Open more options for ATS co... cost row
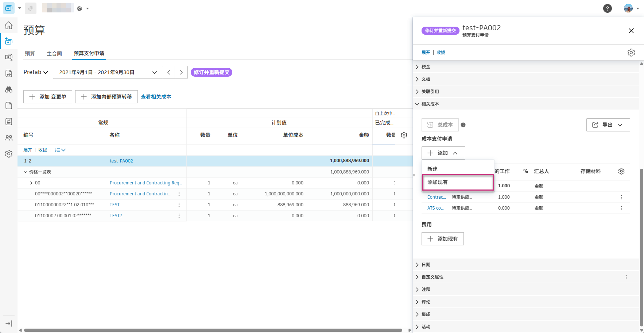The width and height of the screenshot is (644, 333). click(x=622, y=208)
